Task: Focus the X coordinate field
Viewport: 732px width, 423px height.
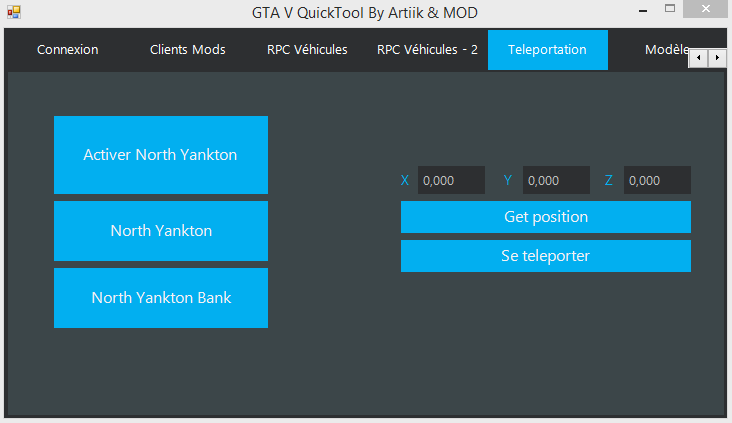Action: pyautogui.click(x=451, y=180)
